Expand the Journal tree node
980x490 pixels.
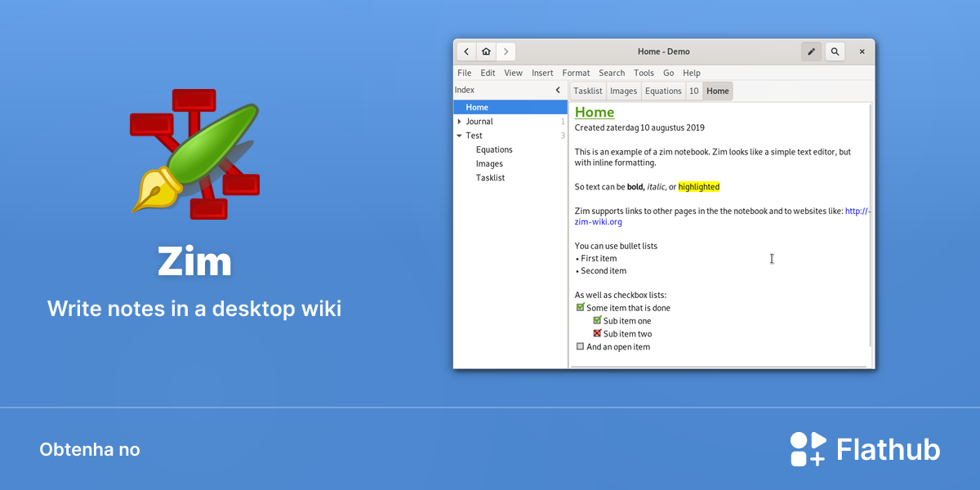click(459, 122)
